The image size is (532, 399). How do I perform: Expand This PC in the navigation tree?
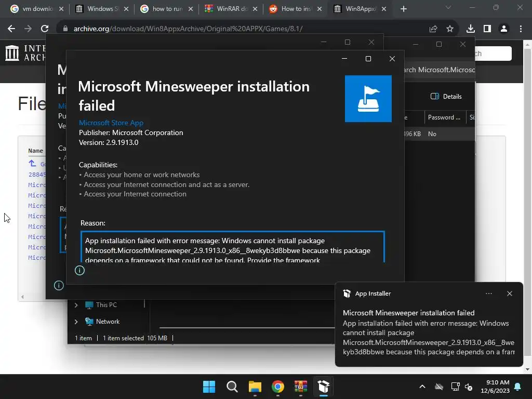(76, 305)
